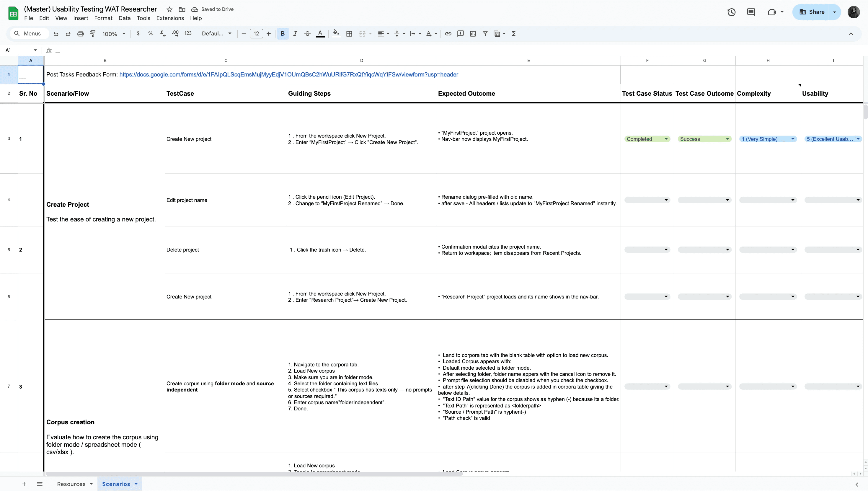
Task: Open the fill color picker
Action: point(335,33)
